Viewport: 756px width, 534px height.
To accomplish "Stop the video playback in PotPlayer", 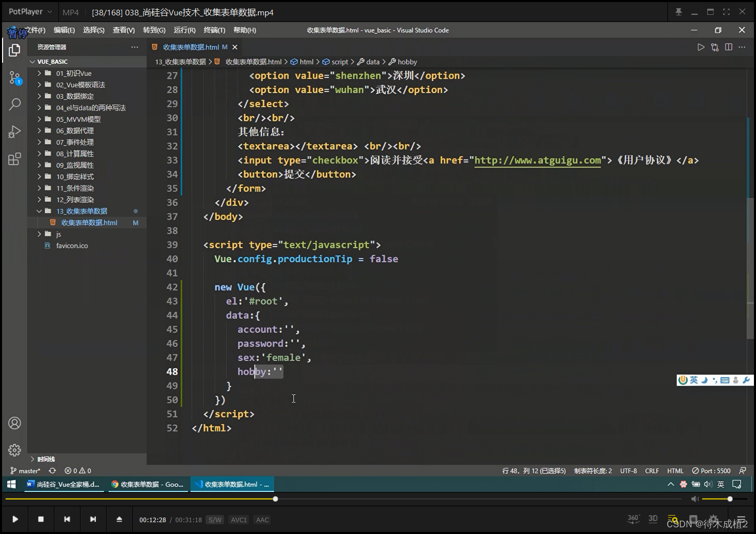I will (x=41, y=519).
